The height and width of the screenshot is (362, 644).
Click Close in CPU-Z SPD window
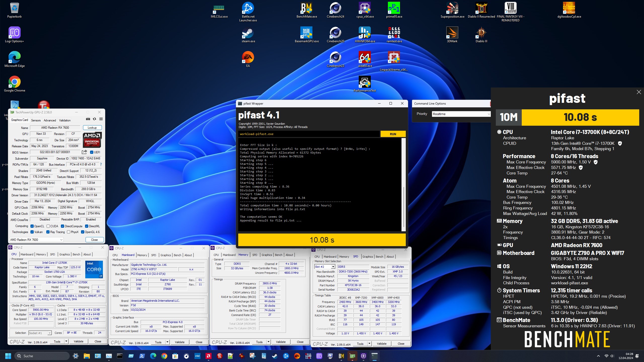point(401,344)
